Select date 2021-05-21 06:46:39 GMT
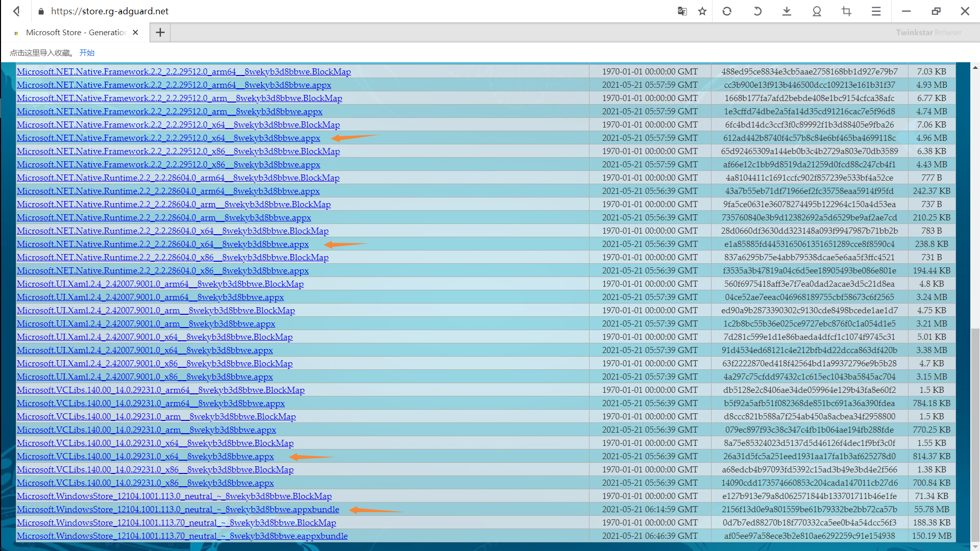980x551 pixels. click(x=650, y=536)
